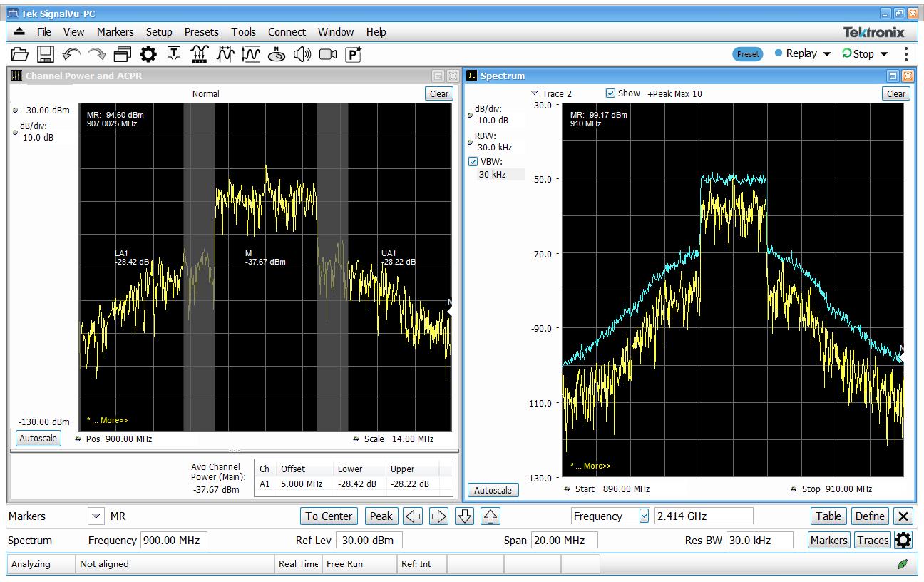This screenshot has width=924, height=582.
Task: Click the trigger 'T' toolbar icon
Action: (x=174, y=54)
